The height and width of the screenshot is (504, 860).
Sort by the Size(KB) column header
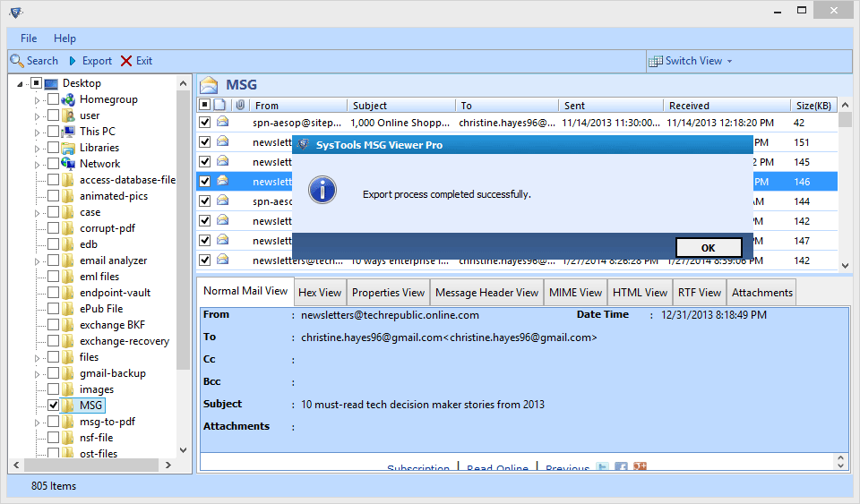pyautogui.click(x=814, y=105)
